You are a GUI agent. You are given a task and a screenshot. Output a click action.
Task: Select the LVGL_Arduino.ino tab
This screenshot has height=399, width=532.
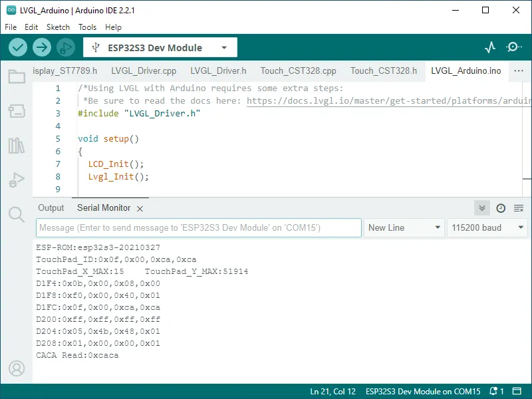(466, 70)
